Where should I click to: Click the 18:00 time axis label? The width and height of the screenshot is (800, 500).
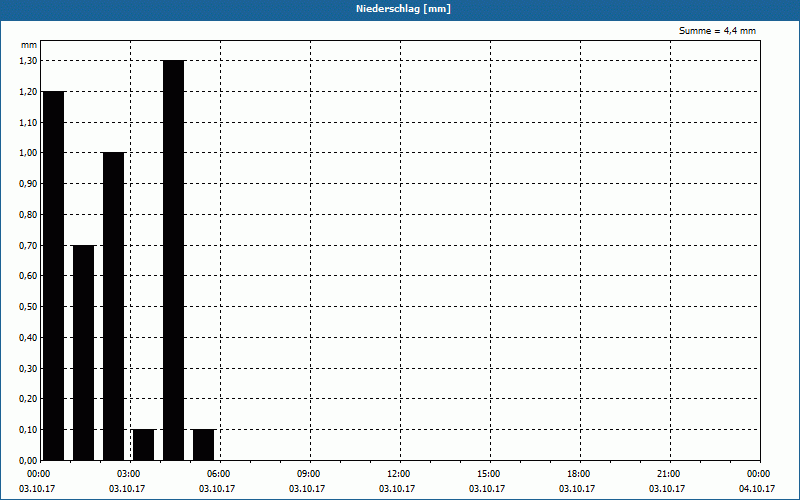(579, 474)
